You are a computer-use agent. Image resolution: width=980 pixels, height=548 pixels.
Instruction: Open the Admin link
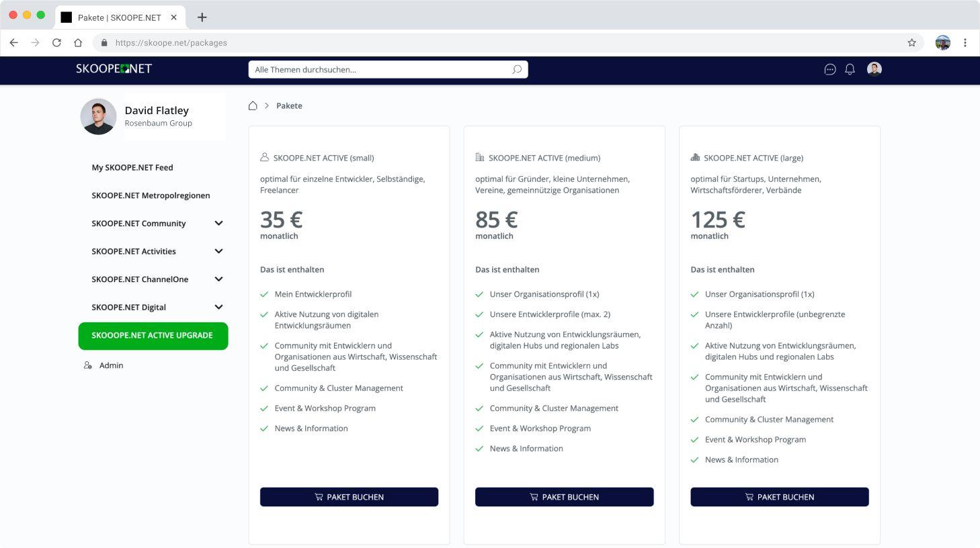click(111, 365)
